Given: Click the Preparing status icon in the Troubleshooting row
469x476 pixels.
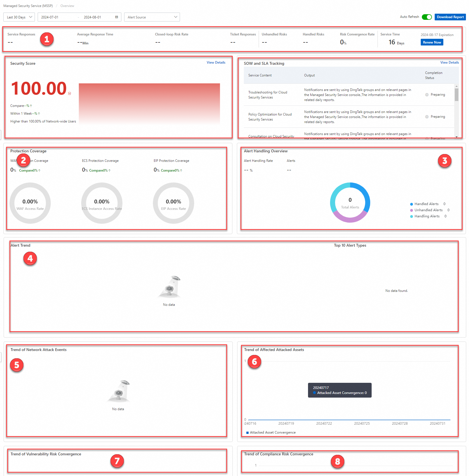Looking at the screenshot, I should [427, 95].
